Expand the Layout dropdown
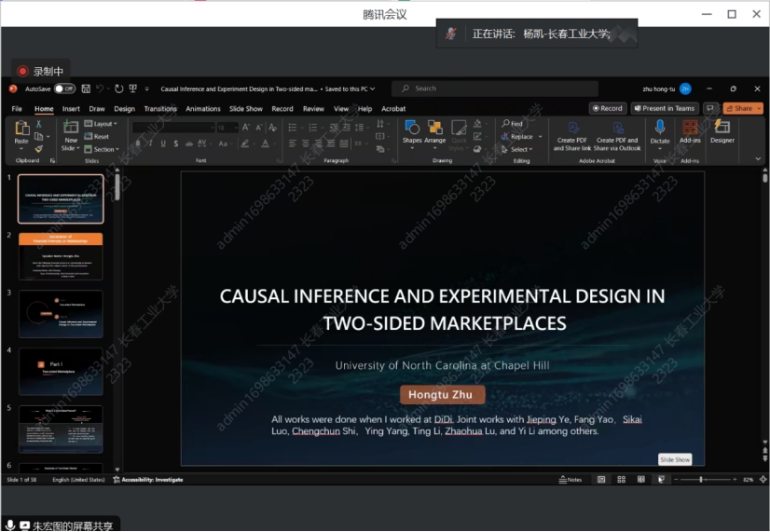770x532 pixels. [101, 123]
